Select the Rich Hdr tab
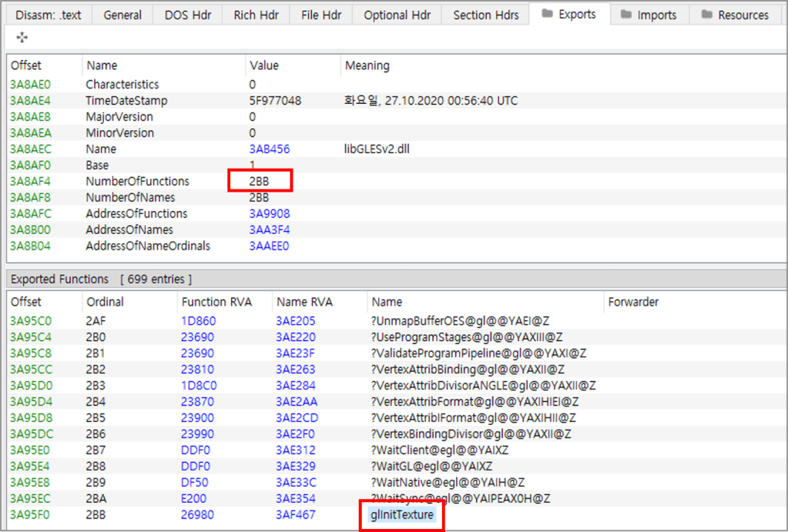Image resolution: width=788 pixels, height=532 pixels. (256, 15)
